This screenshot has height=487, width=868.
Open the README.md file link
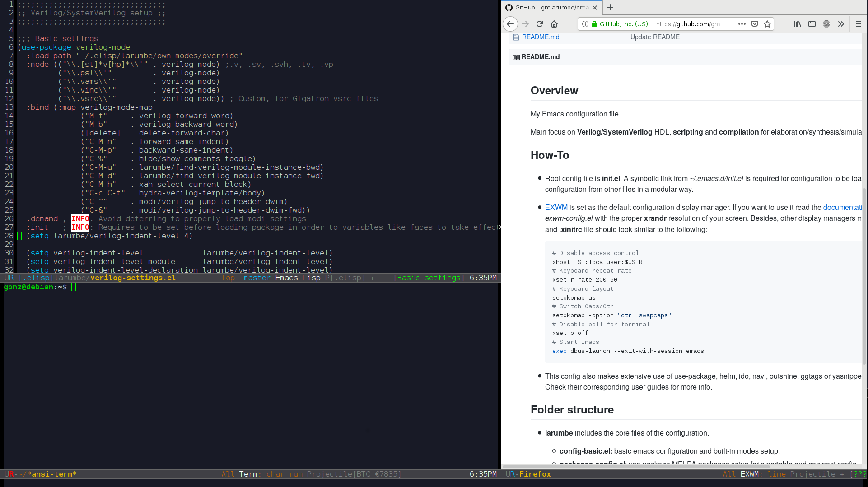[x=540, y=37]
